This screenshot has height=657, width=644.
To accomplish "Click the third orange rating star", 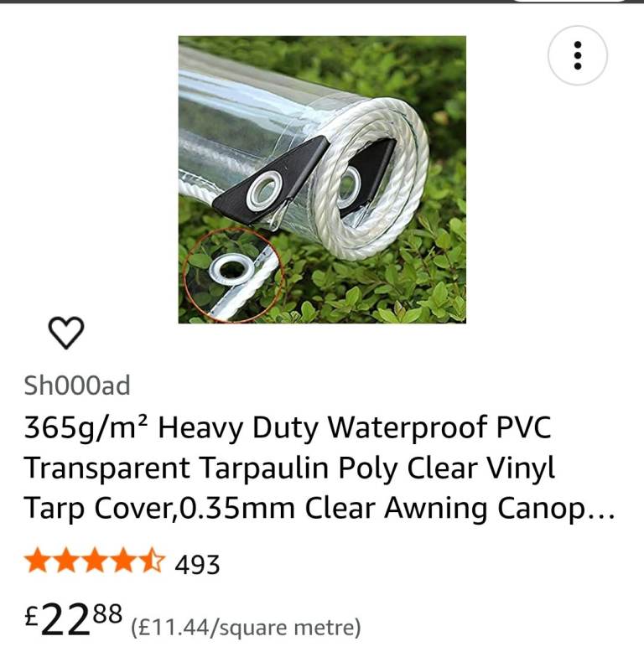I will [94, 560].
